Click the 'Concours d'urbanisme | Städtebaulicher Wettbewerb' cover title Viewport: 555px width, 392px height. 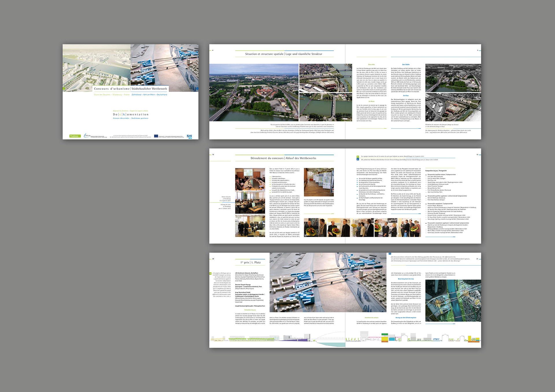coord(130,89)
